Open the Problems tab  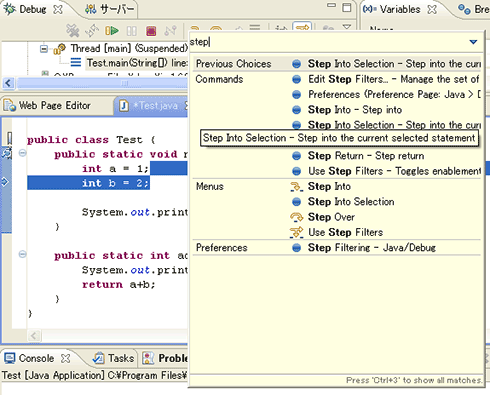165,358
